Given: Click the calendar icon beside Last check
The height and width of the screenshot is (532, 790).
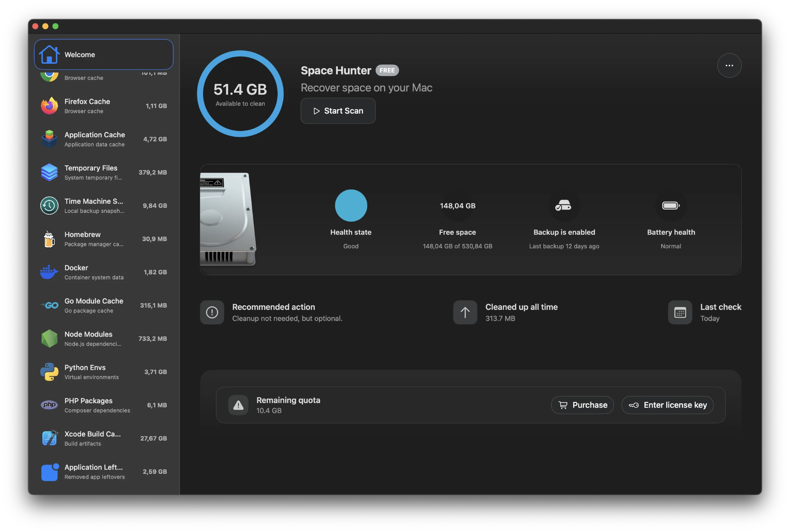Looking at the screenshot, I should [680, 312].
